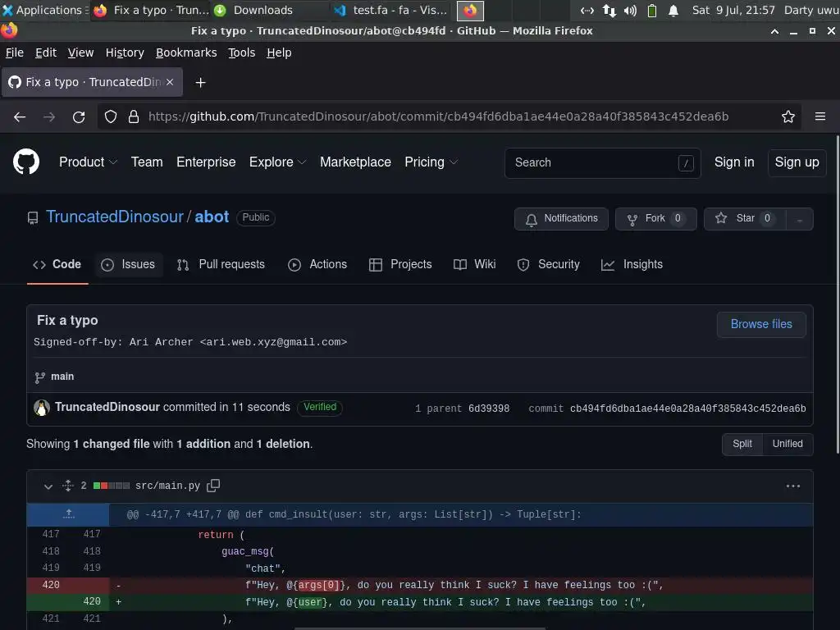The width and height of the screenshot is (840, 630).
Task: Click the main branch link
Action: [x=62, y=377]
